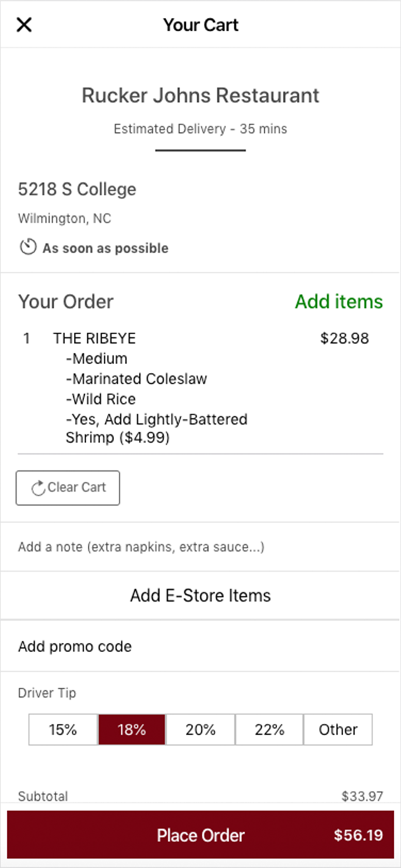Image resolution: width=401 pixels, height=868 pixels.
Task: Select the 18% driver tip option
Action: 131,730
